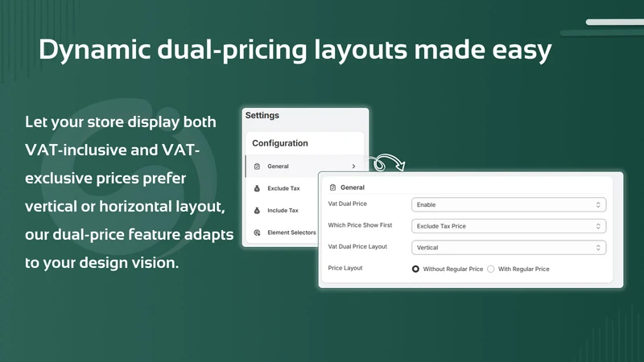
Task: Click the General panel title text
Action: (353, 187)
